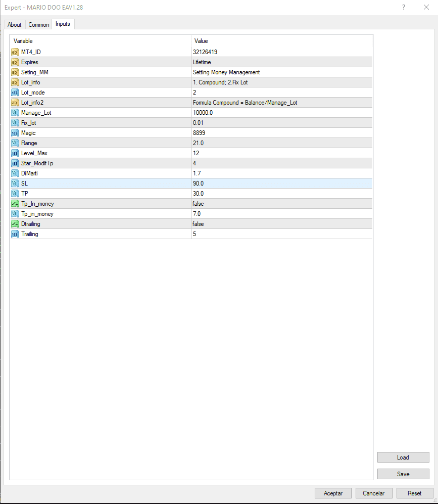
Task: Switch to the Common tab
Action: click(38, 25)
